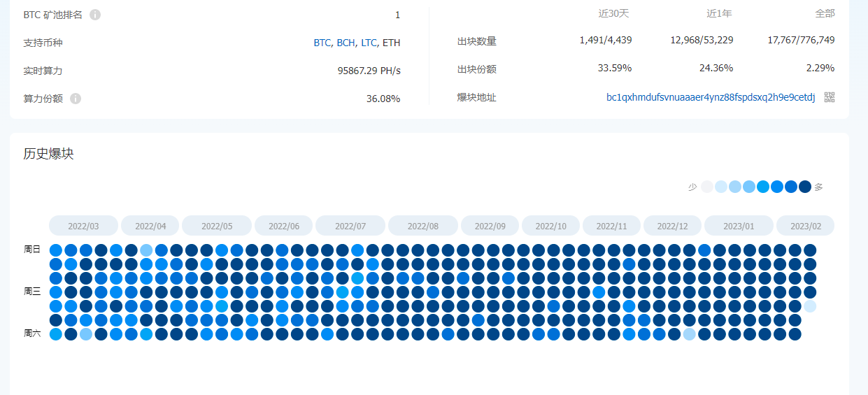Click the darkest legend circle next to 多
The image size is (868, 395).
click(805, 187)
